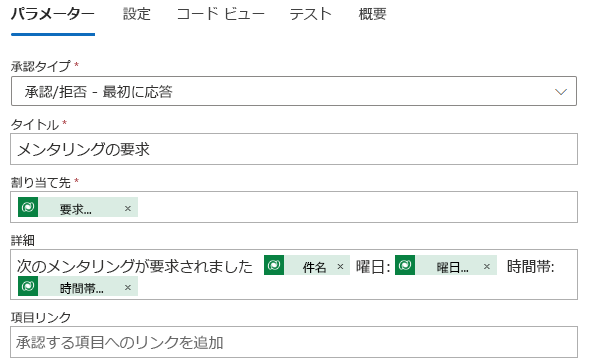
Task: Click the 次のメンタリングが要求されました text in 詳細
Action: point(135,266)
